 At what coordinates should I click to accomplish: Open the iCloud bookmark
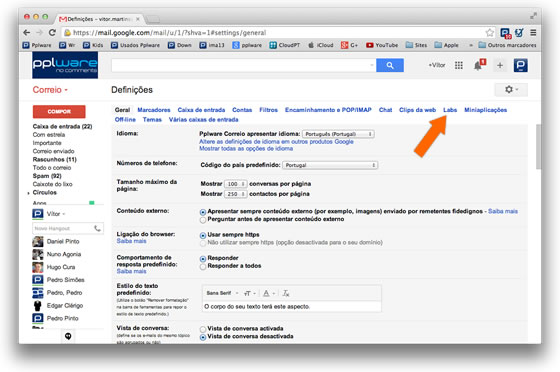[321, 45]
